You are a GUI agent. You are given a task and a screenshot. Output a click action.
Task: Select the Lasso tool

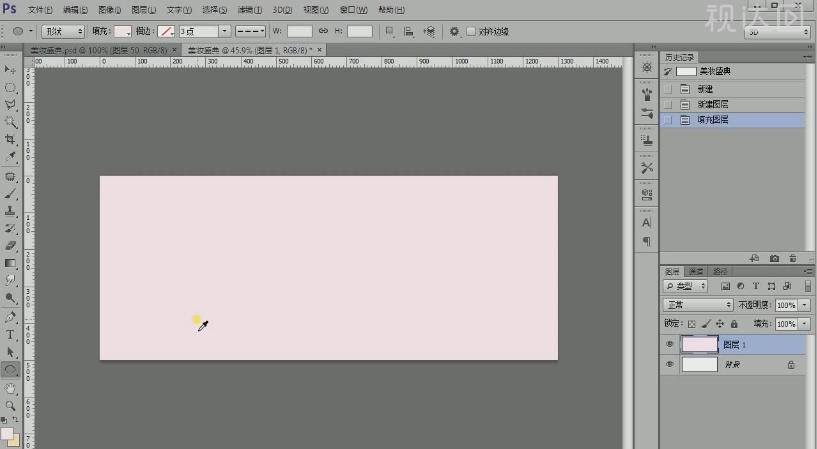tap(10, 105)
